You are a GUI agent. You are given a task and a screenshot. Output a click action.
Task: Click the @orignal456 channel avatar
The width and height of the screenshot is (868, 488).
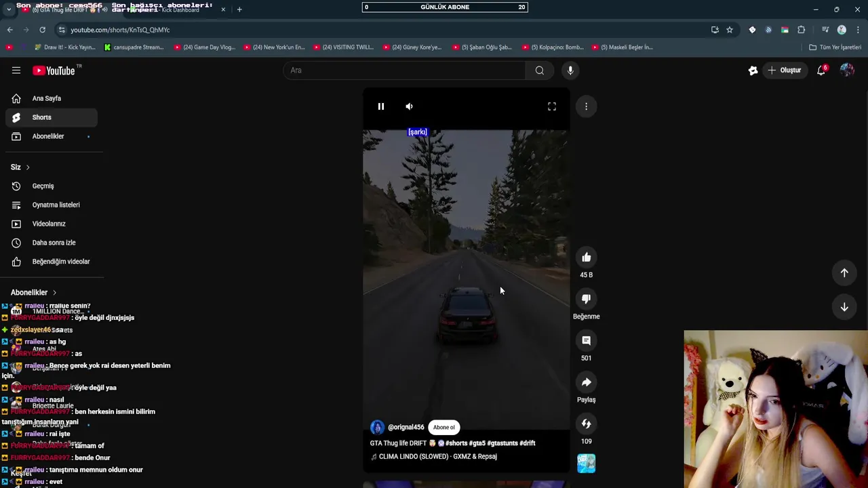point(377,427)
